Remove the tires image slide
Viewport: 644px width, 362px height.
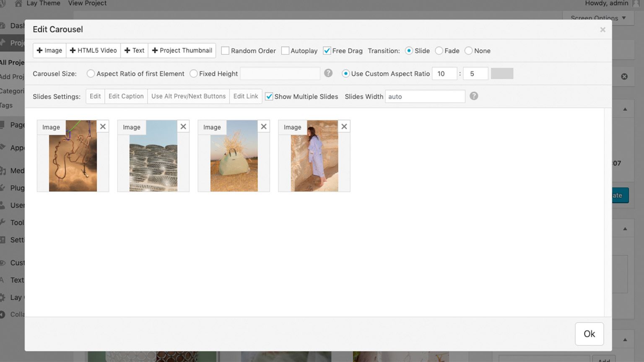(183, 127)
